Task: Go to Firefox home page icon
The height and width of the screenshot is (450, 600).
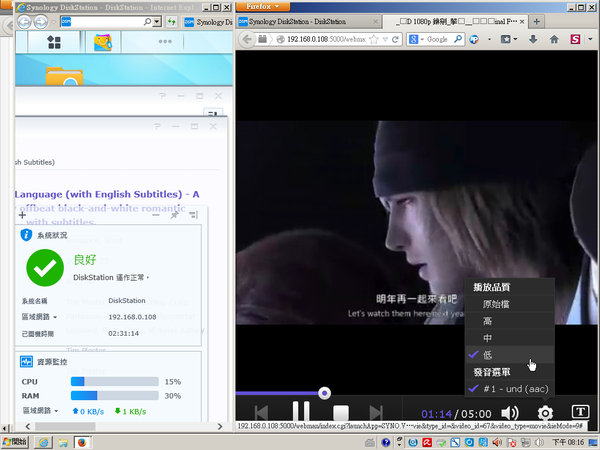Action: pos(553,40)
